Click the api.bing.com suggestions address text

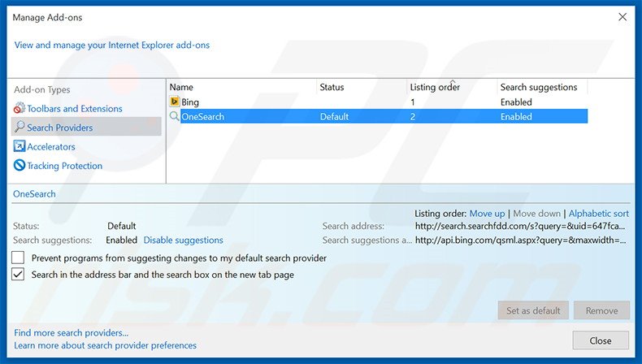click(x=520, y=240)
